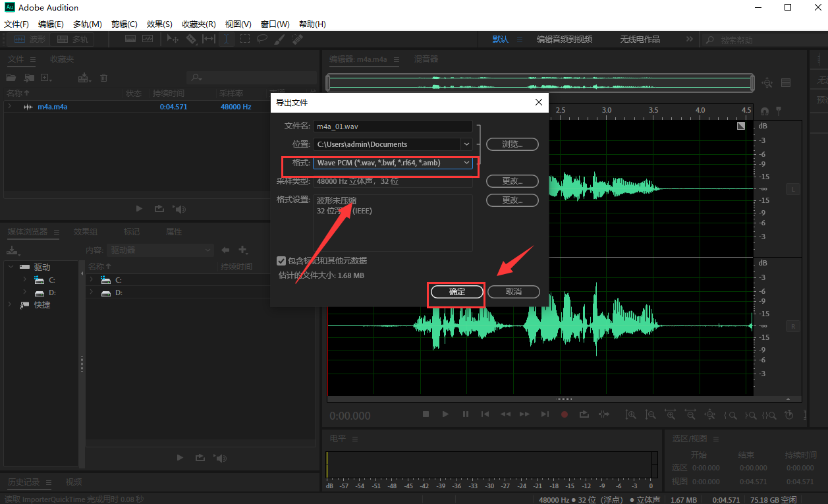Click Zoom In Time icon
The width and height of the screenshot is (828, 504).
[671, 414]
